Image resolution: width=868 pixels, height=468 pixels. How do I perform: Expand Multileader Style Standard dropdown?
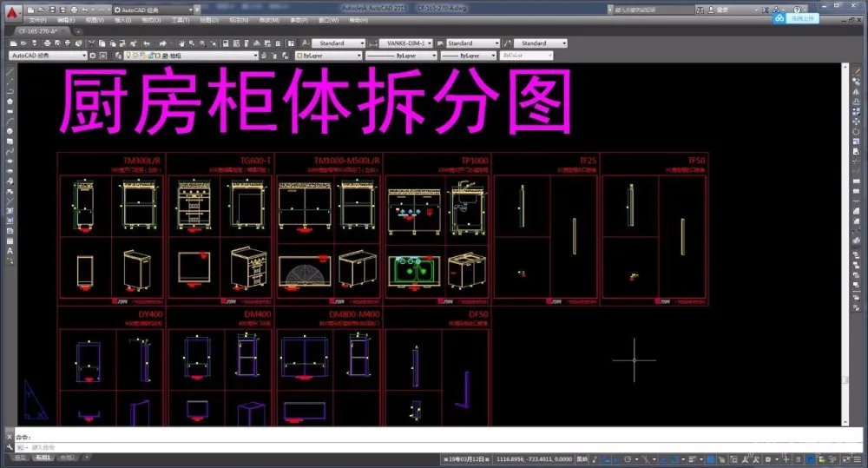click(x=564, y=43)
